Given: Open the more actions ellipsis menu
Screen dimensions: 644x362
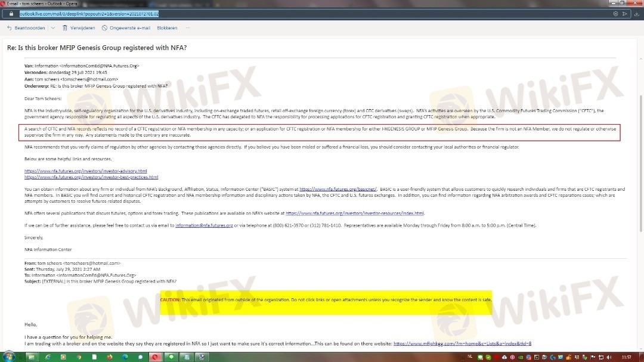Looking at the screenshot, I should 188,28.
